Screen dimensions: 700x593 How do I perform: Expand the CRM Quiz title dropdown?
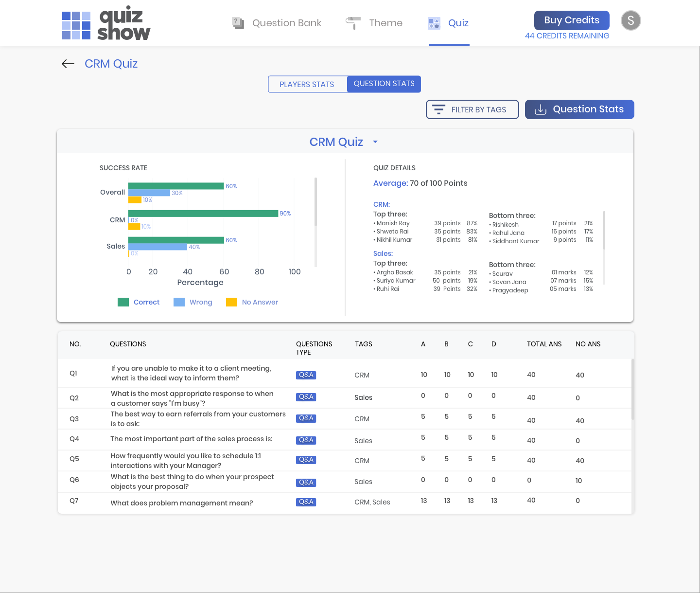[375, 142]
